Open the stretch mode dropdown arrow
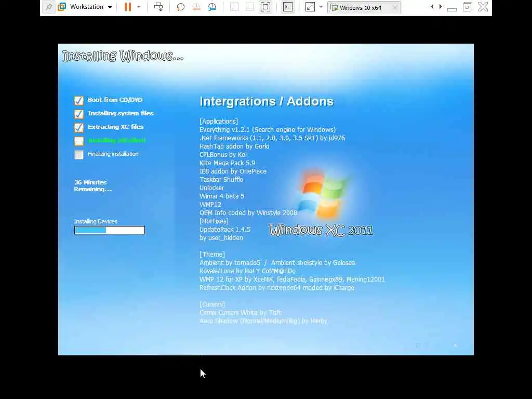This screenshot has width=532, height=399. [x=321, y=7]
